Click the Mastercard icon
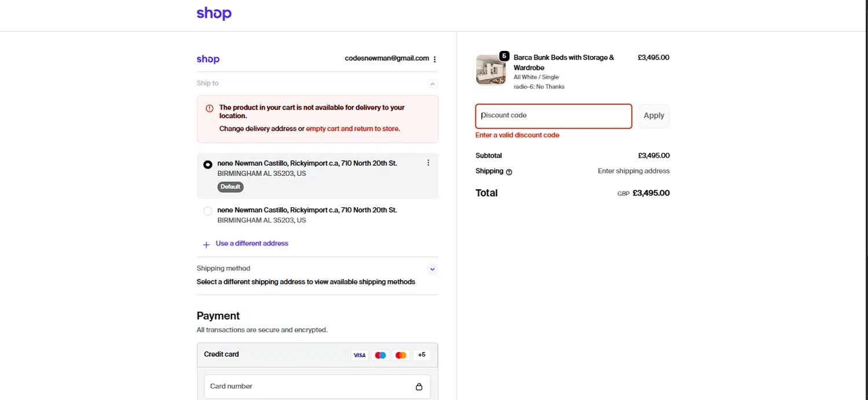Screen dimensions: 868x400 (x=400, y=355)
